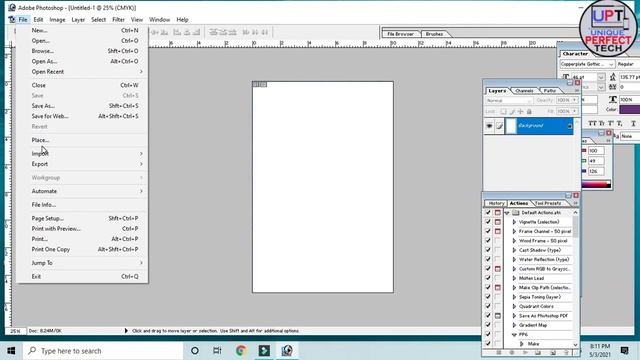Screen dimensions: 640x360
Task: Click the color ramp in Color panel
Action: tap(596, 184)
